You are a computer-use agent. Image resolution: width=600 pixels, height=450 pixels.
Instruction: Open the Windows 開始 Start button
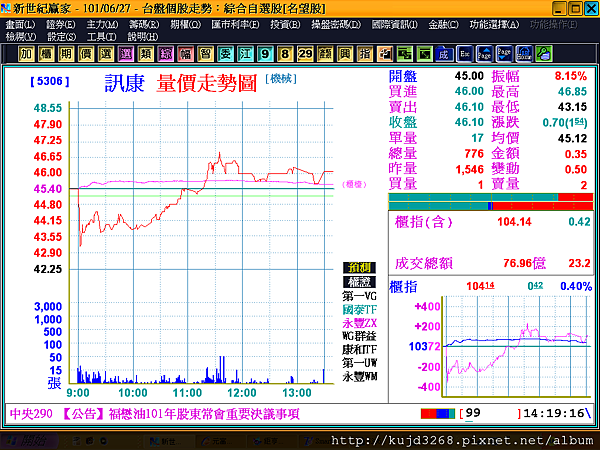28,441
